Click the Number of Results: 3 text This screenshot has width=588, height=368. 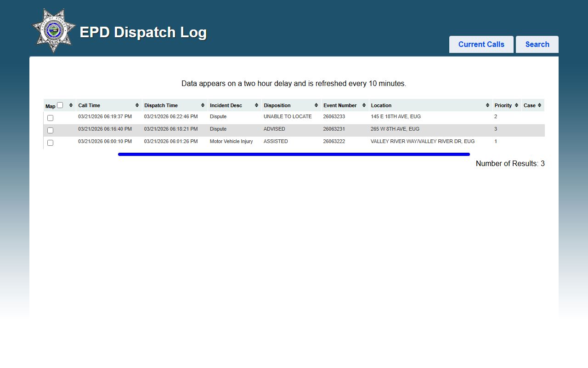click(x=510, y=163)
